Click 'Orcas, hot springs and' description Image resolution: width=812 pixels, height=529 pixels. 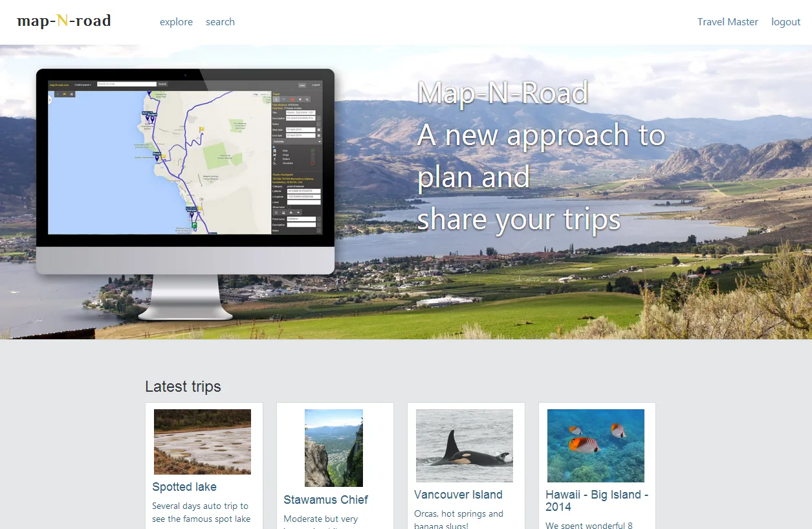[x=459, y=513]
